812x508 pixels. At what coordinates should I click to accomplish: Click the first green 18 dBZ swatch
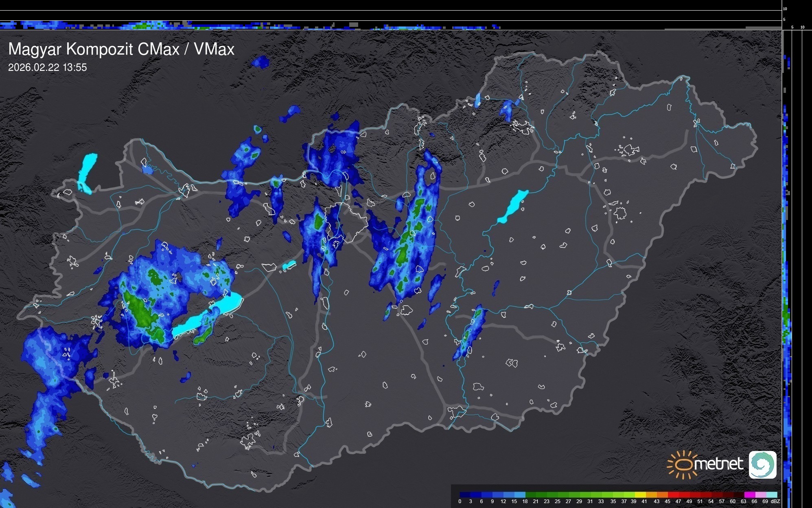(x=531, y=495)
